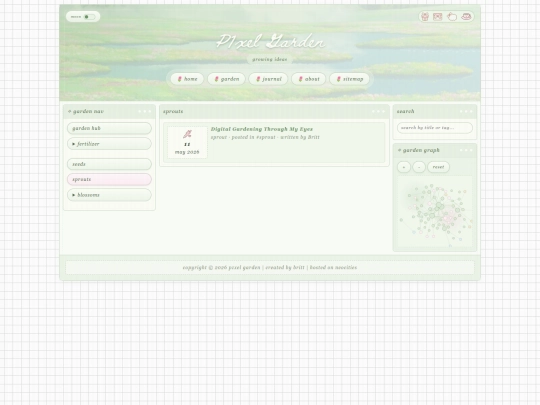Click the Pixel Garden site title
The width and height of the screenshot is (540, 405).
[270, 42]
